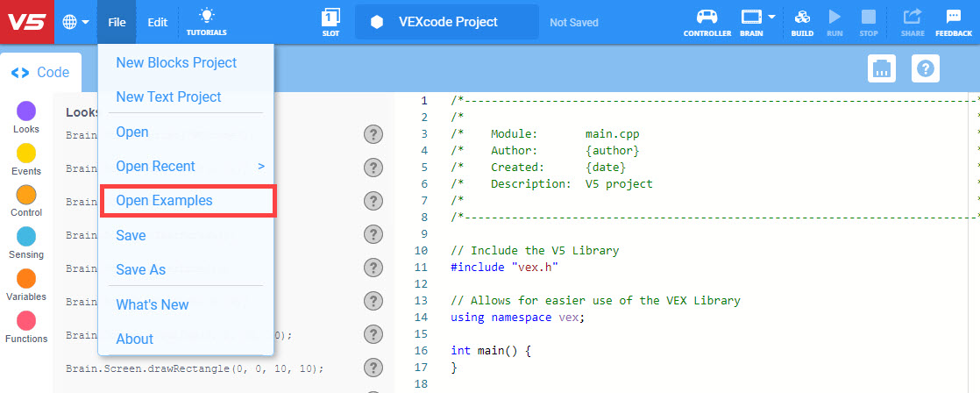Open the Feedback speech bubble icon
Viewport: 980px width, 393px height.
[x=953, y=21]
